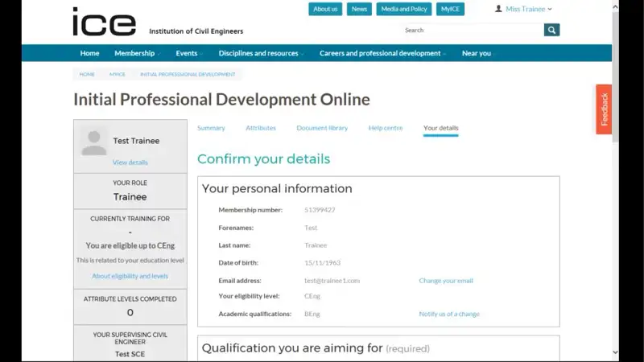
Task: Click the Media and Policy button
Action: click(x=404, y=9)
